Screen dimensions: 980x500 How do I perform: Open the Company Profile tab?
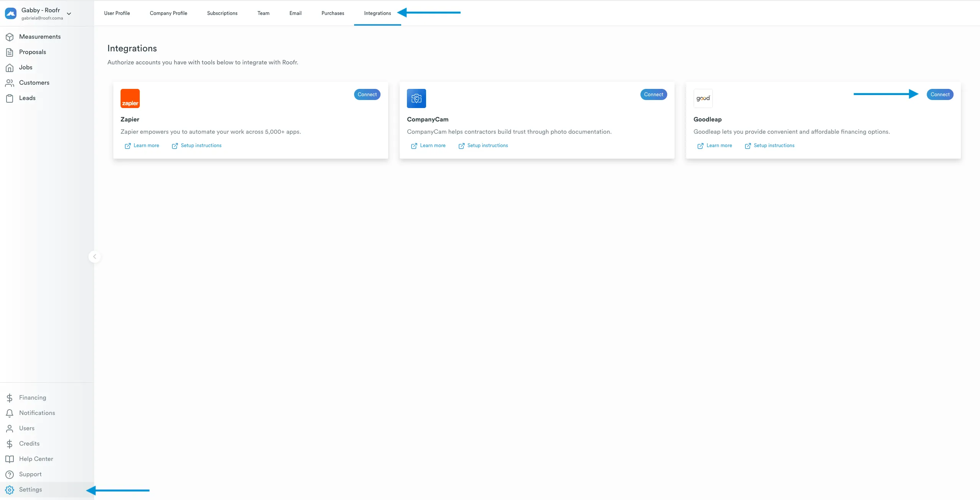[x=168, y=13]
